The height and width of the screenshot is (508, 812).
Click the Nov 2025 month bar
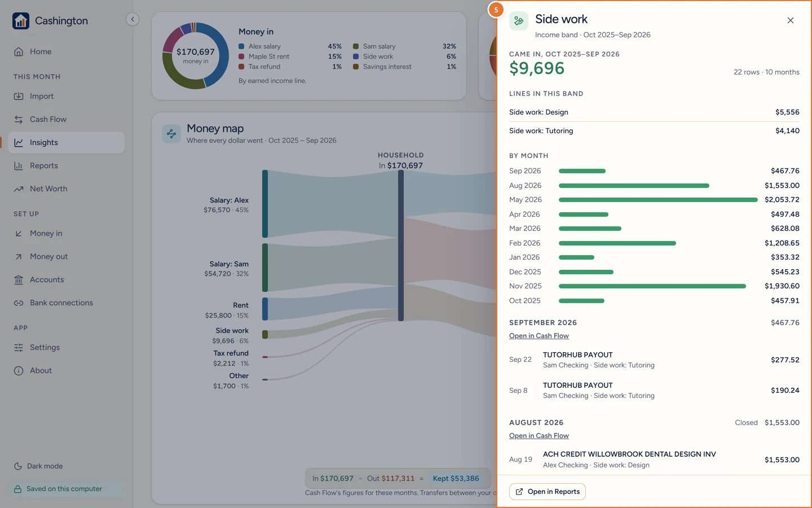(x=652, y=286)
